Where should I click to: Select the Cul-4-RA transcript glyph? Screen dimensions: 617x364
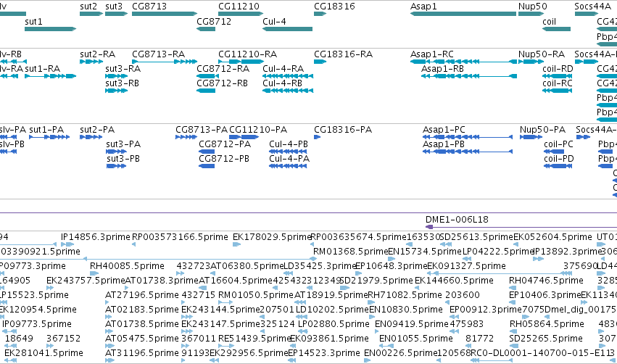click(288, 76)
